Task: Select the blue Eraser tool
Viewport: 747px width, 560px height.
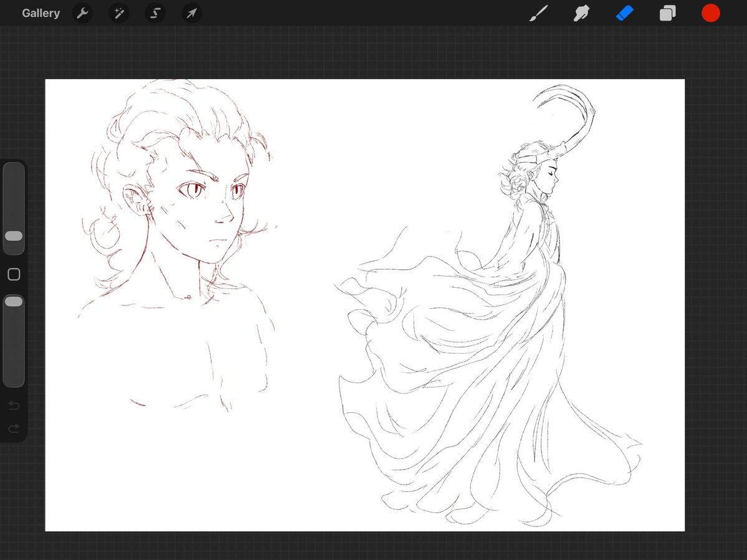Action: (x=624, y=13)
